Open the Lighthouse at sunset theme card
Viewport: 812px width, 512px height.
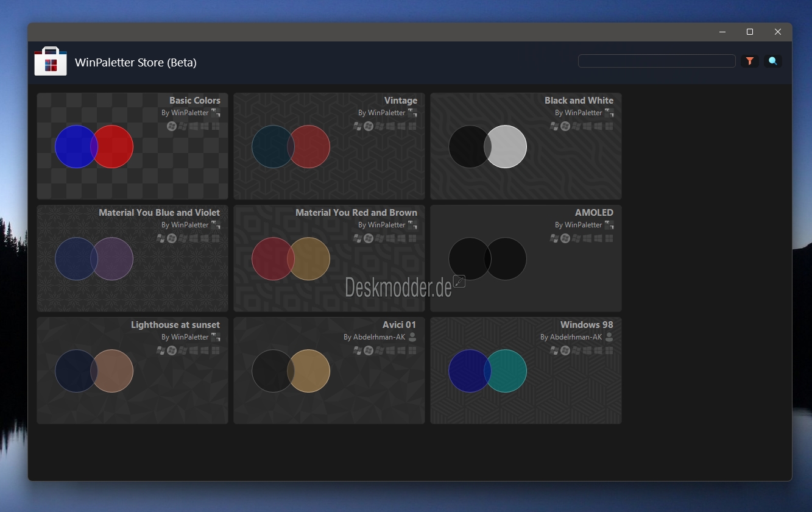(x=132, y=371)
